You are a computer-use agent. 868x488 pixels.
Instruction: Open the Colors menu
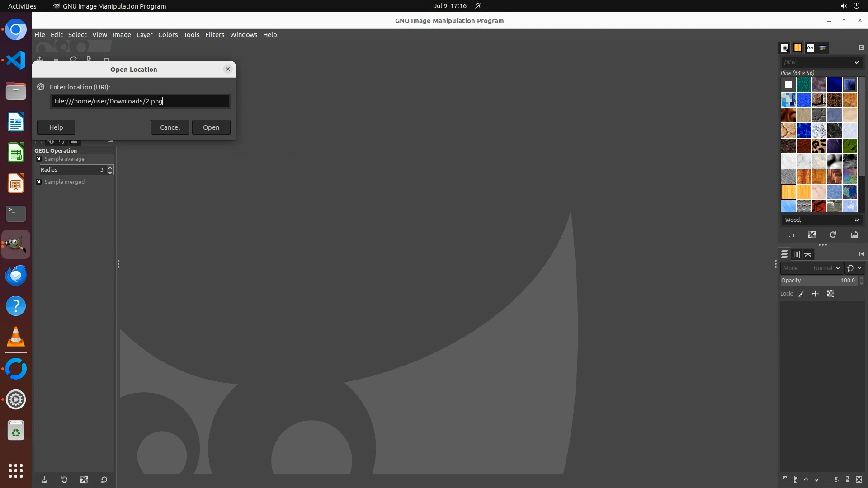(x=168, y=35)
